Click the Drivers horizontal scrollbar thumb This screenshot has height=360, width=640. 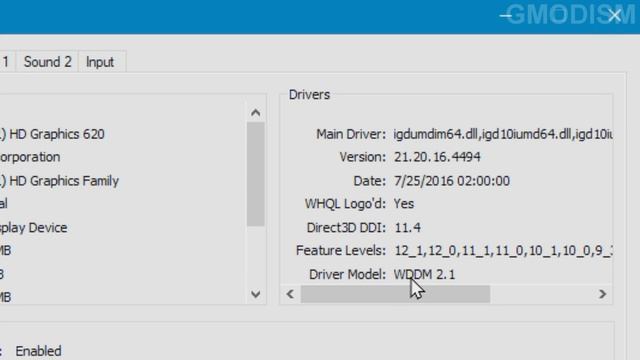point(395,294)
